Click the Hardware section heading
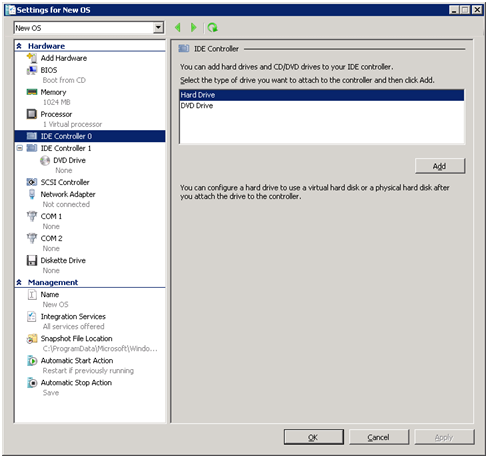The height and width of the screenshot is (458, 488). coord(46,46)
